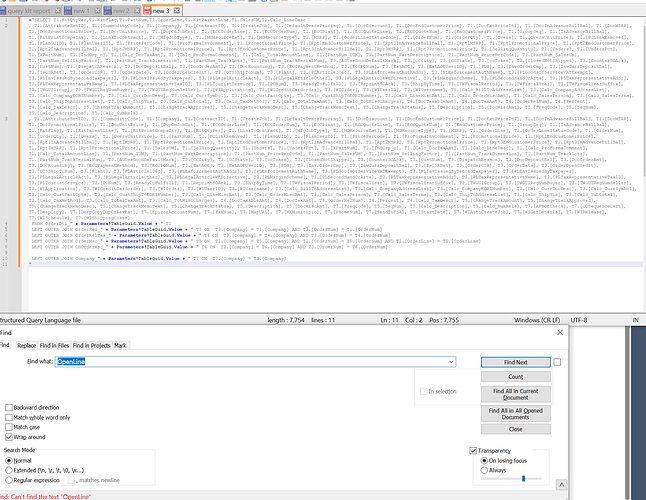Close the 'new 2' tab
Image resolution: width=646 pixels, height=500 pixels.
point(137,11)
